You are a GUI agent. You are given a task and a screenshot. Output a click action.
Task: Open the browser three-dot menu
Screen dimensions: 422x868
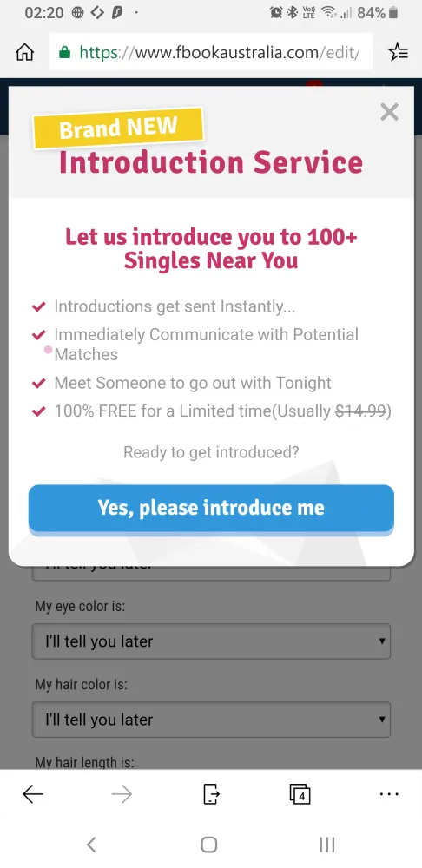click(x=389, y=794)
